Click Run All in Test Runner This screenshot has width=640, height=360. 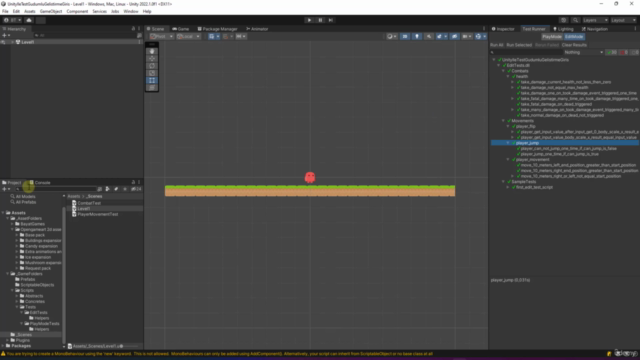pos(497,45)
